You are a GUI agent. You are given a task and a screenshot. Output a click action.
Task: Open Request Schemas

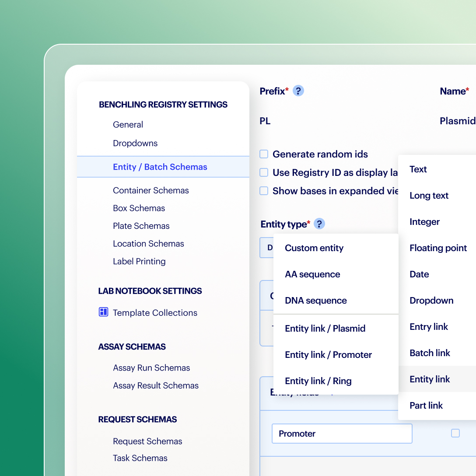147,441
